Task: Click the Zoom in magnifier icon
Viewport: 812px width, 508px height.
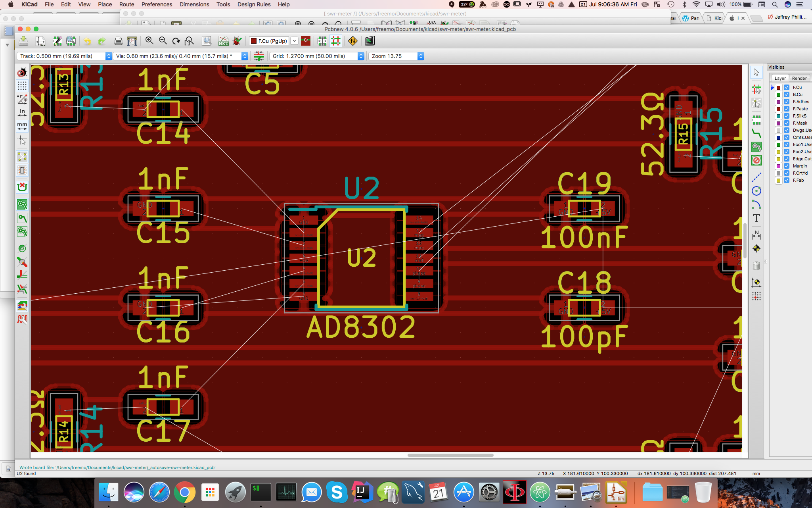Action: point(149,41)
